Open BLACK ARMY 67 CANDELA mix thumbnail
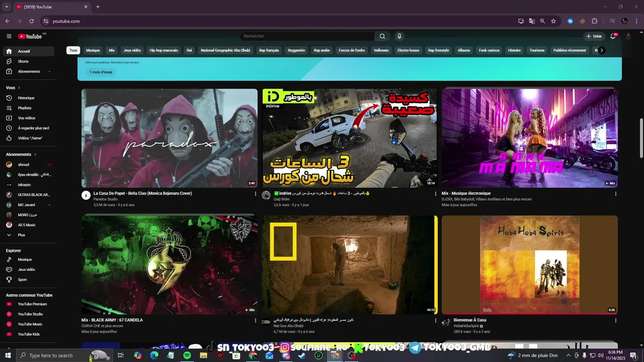 [170, 265]
